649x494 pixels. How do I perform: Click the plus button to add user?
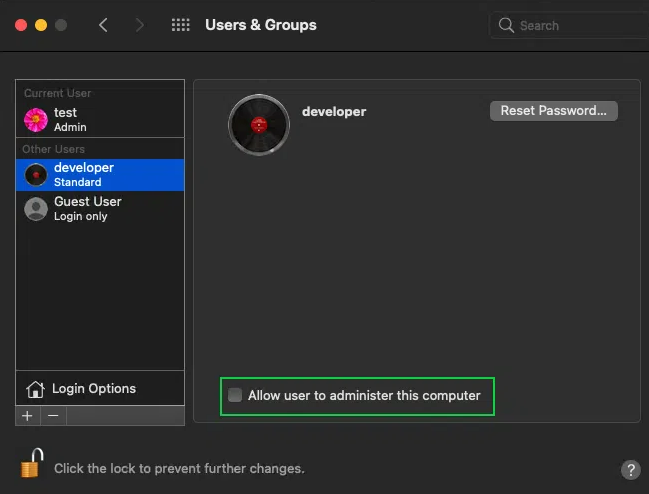pos(27,415)
